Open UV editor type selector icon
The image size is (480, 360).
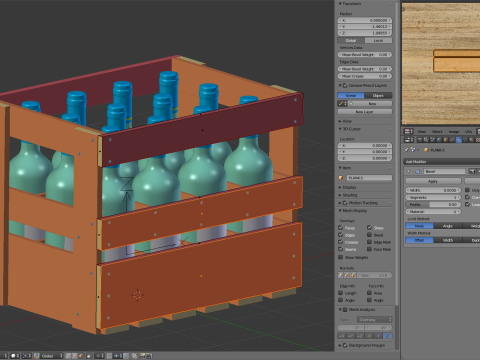click(x=409, y=132)
